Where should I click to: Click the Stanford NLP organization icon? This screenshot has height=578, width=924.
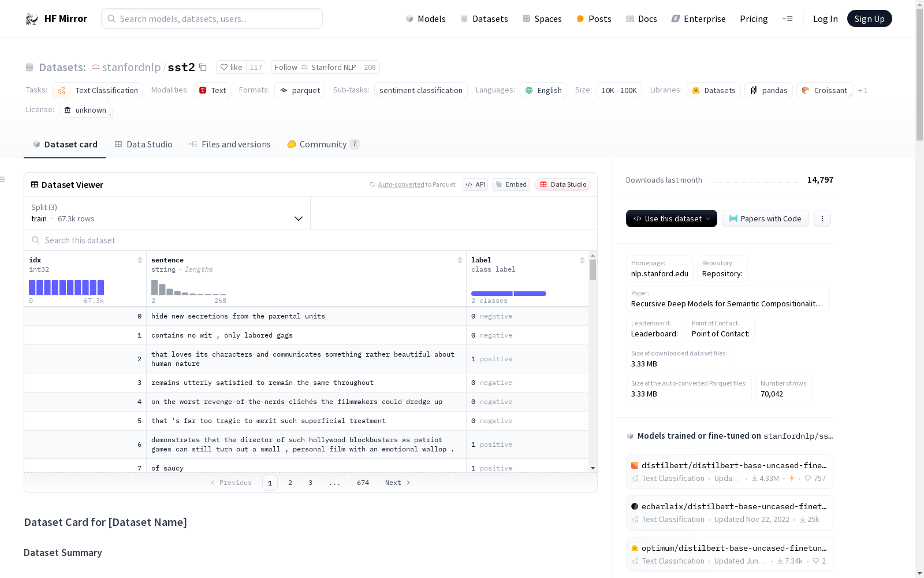click(304, 67)
